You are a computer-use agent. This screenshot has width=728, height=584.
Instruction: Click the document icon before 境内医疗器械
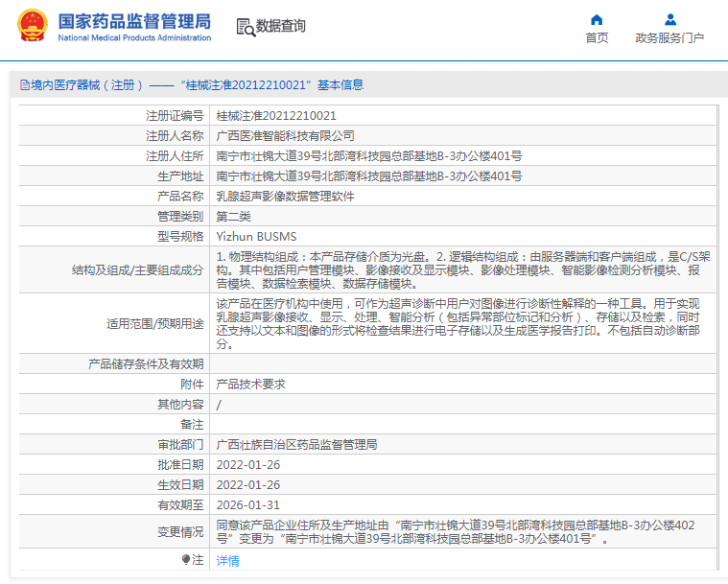25,85
